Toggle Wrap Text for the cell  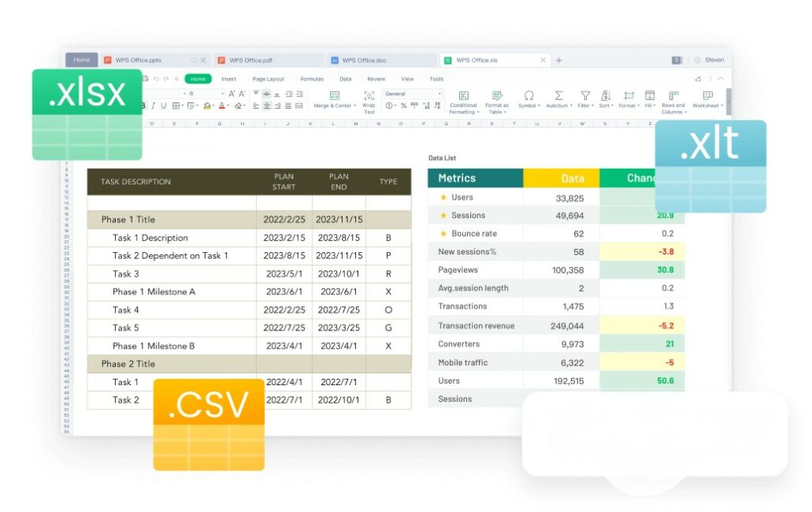tap(369, 97)
